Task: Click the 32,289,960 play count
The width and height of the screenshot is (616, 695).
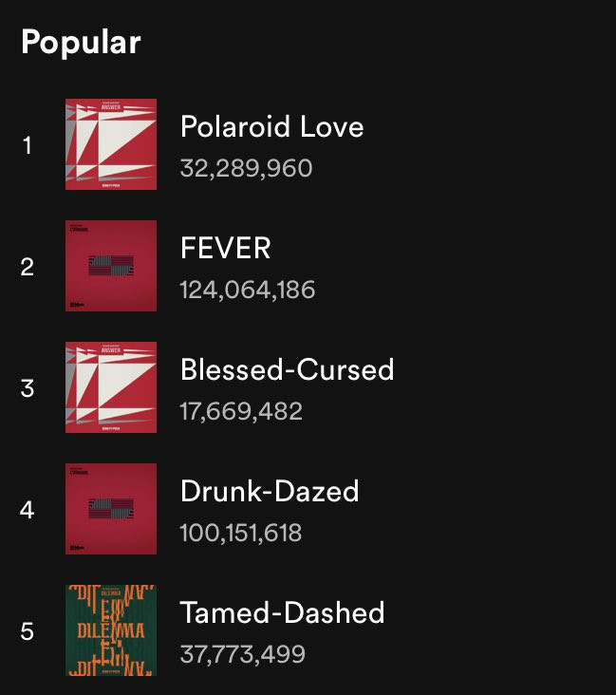Action: (247, 168)
